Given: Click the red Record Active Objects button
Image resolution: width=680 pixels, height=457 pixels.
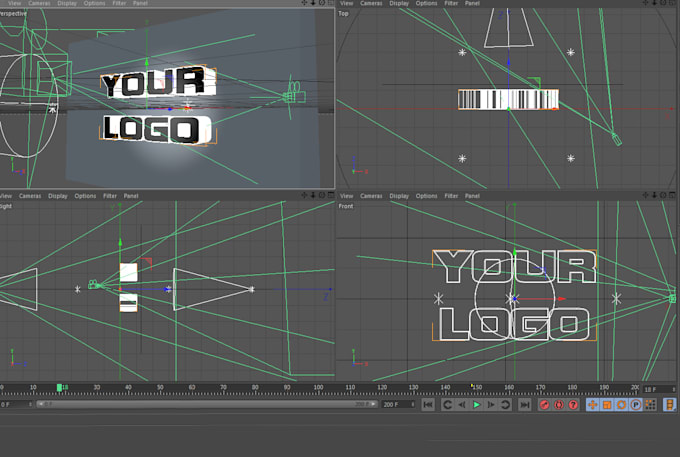Looking at the screenshot, I should coord(544,405).
